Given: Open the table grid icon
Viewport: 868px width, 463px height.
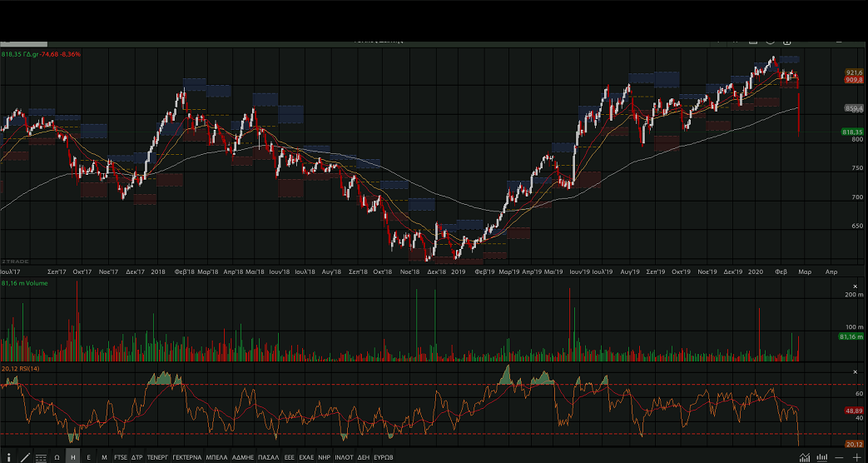Looking at the screenshot, I should [41, 457].
